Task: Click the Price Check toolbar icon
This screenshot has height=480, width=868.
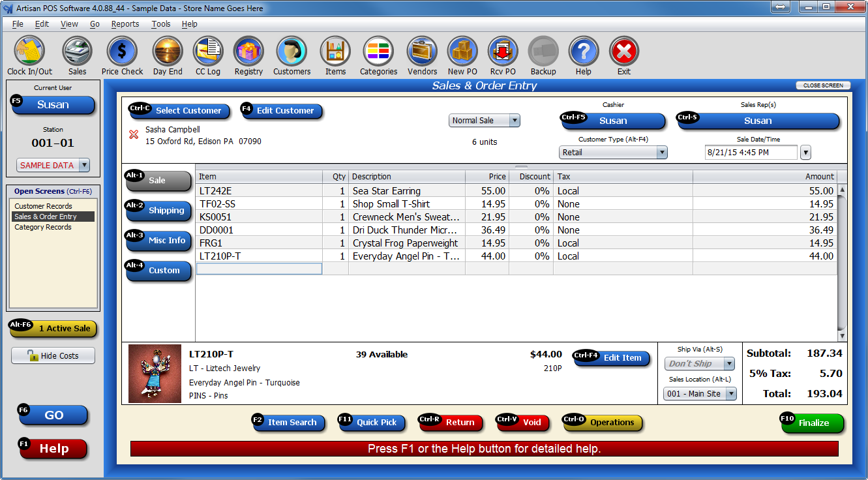Action: 122,52
